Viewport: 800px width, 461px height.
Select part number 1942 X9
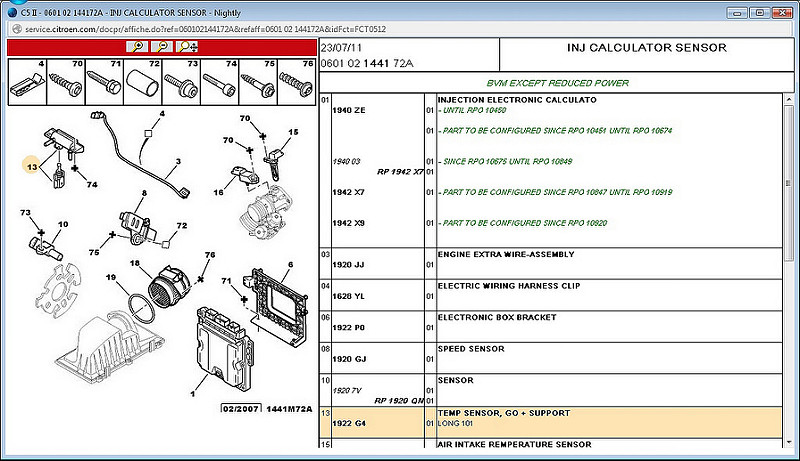point(348,223)
